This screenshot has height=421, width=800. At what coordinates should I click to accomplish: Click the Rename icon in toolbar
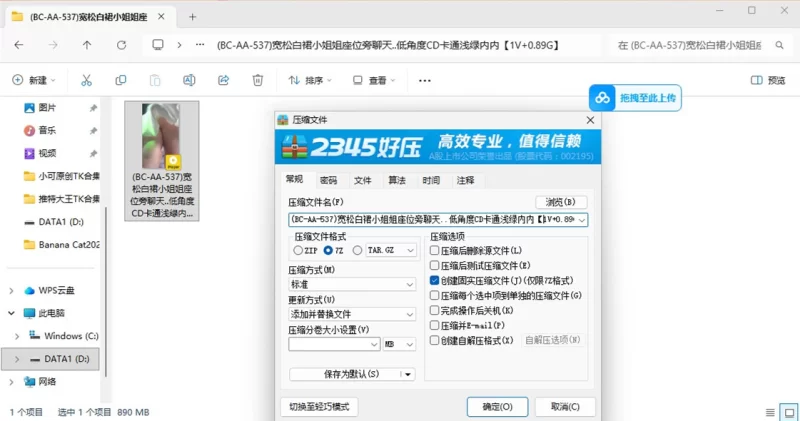pos(189,80)
